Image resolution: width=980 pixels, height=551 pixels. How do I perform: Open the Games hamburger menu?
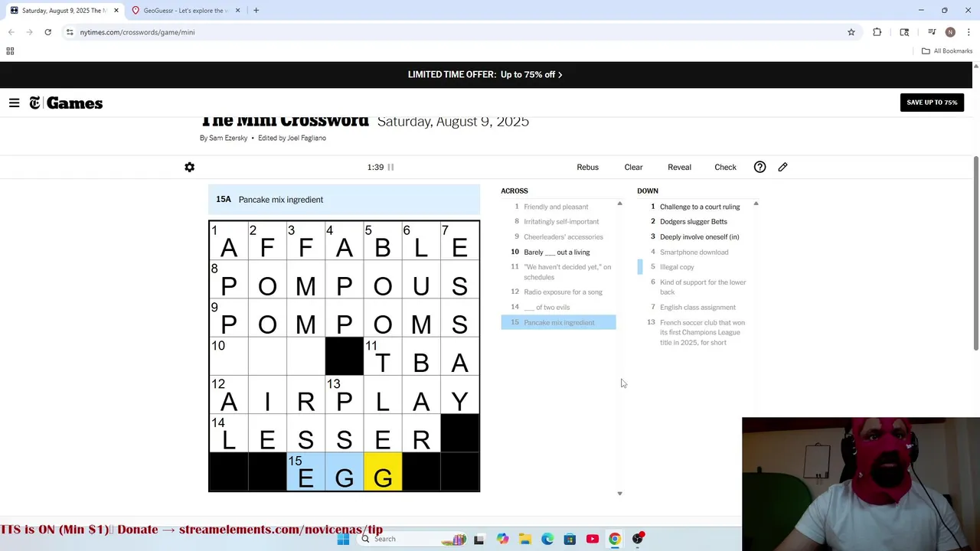[x=14, y=103]
